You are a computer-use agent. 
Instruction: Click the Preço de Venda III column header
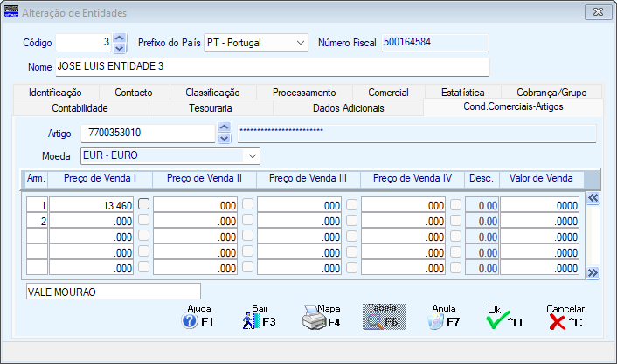(x=308, y=178)
